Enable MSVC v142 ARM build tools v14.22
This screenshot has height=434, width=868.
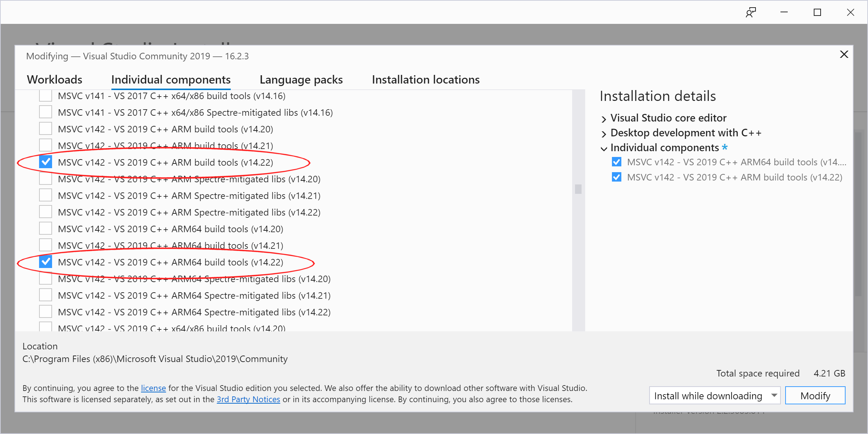point(47,162)
